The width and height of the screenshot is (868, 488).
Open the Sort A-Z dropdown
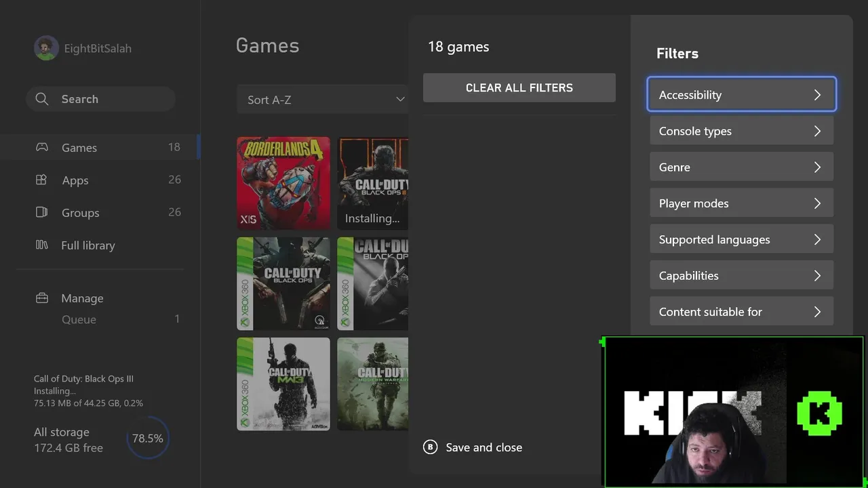(323, 100)
